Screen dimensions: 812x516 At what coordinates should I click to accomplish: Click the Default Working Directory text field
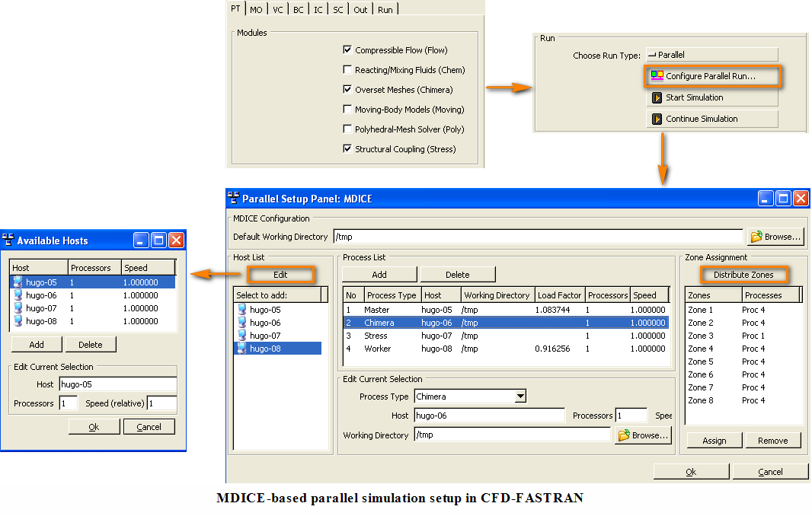(539, 237)
